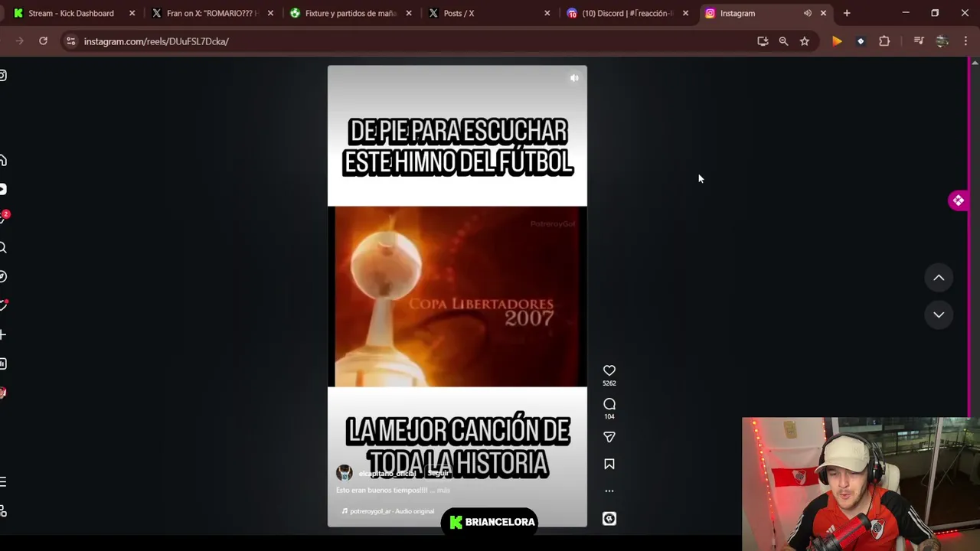Switch to the Discord tab
Image resolution: width=980 pixels, height=551 pixels.
point(626,13)
